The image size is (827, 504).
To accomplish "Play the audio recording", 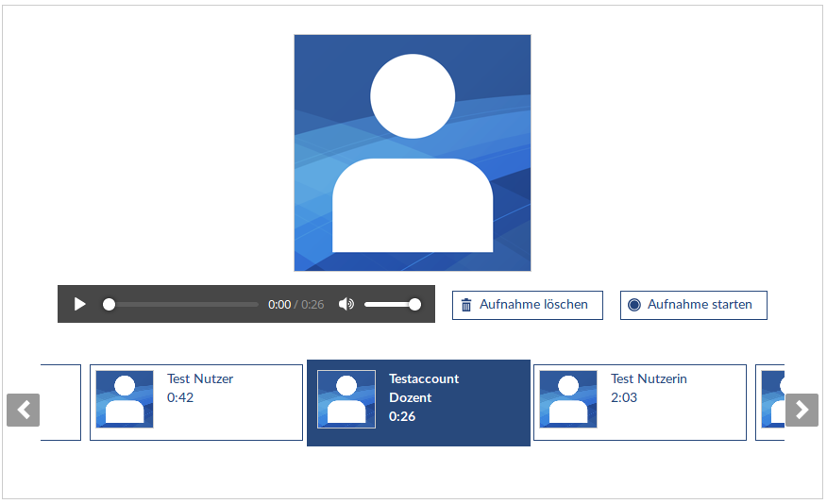I will (x=80, y=304).
